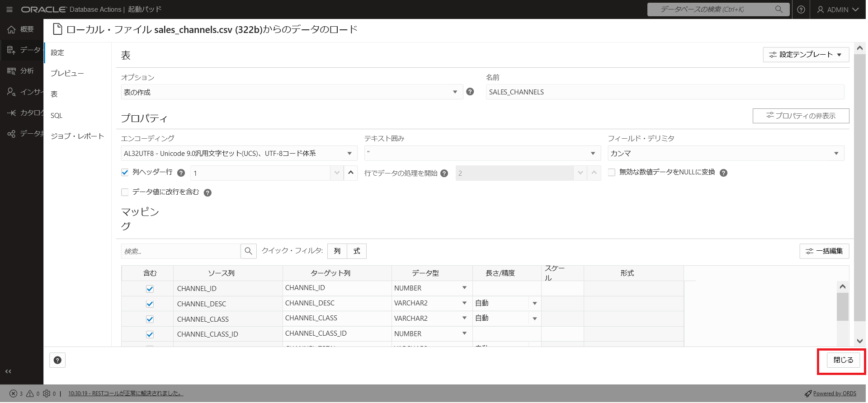Open the インサイト sidebar icon
This screenshot has width=868, height=403.
pyautogui.click(x=11, y=92)
